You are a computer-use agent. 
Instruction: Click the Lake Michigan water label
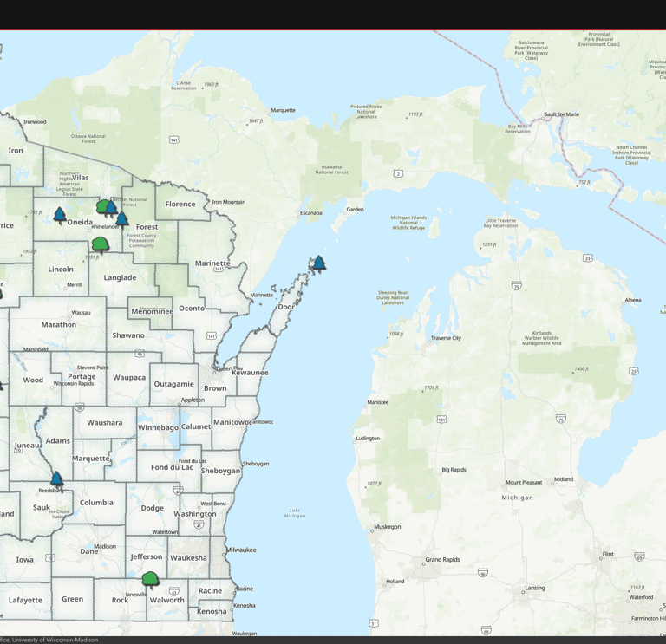(295, 513)
